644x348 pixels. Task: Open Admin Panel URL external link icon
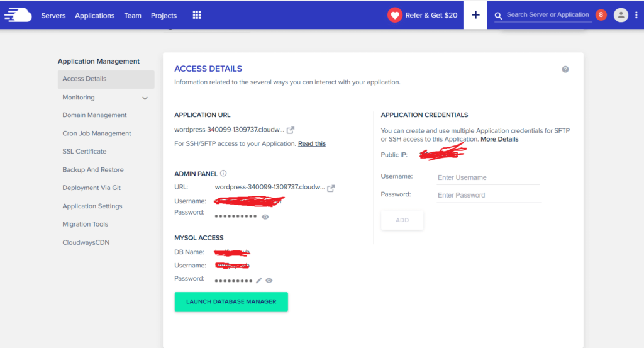(x=331, y=188)
